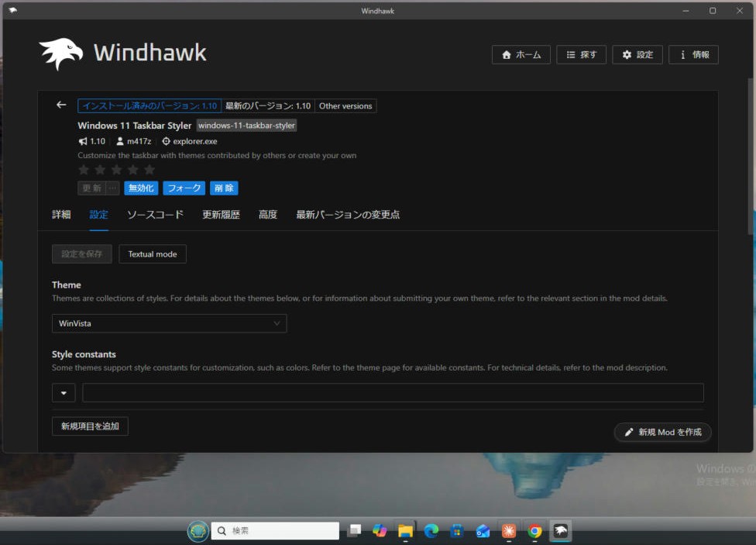Add a new item with 新規項目を追加
Screen dimensions: 756x545
click(x=90, y=426)
